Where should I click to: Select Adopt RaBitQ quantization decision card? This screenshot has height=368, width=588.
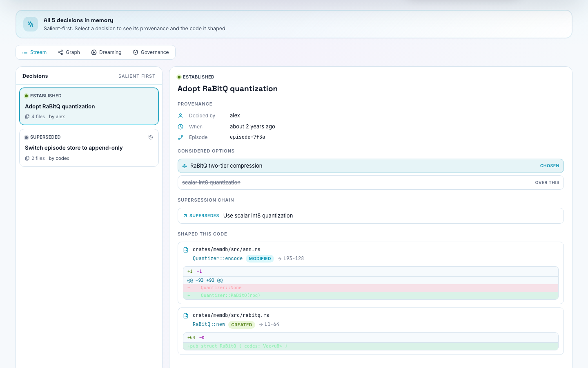pyautogui.click(x=89, y=106)
